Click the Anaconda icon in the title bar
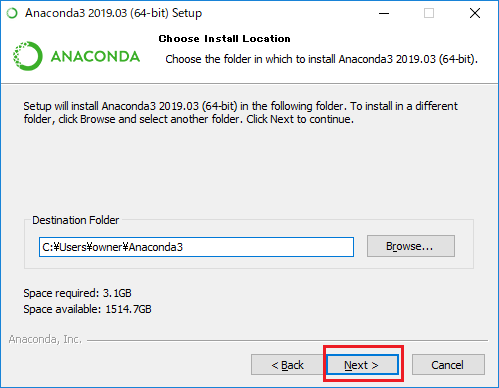The image size is (499, 388). point(12,13)
